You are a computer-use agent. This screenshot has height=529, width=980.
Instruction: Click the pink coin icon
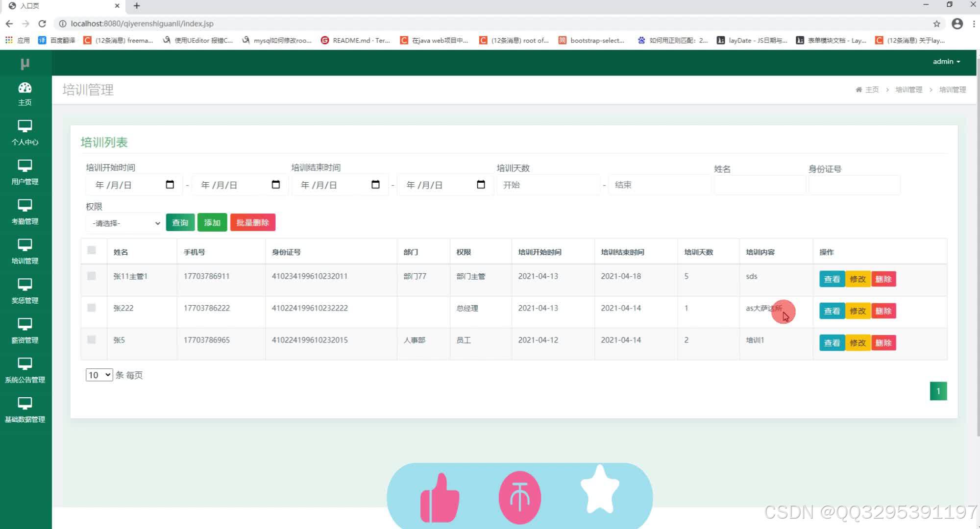click(520, 498)
